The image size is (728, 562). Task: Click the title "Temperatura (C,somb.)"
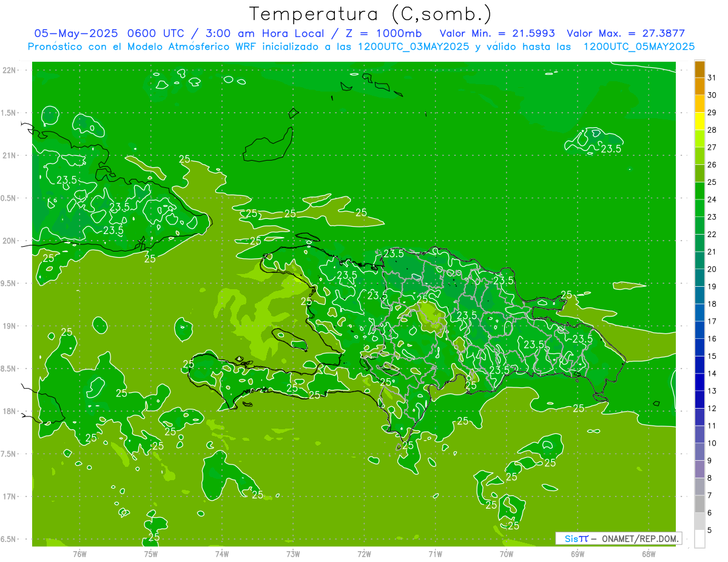(x=371, y=14)
